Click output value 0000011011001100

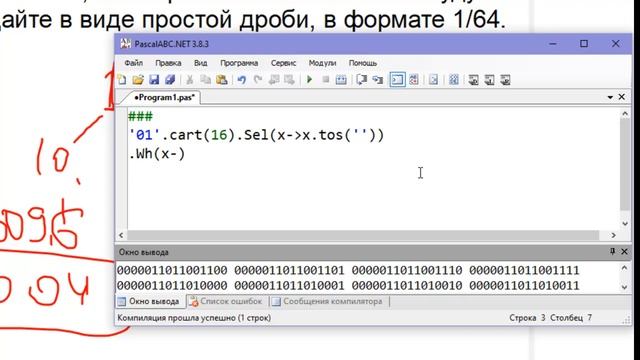coord(172,270)
